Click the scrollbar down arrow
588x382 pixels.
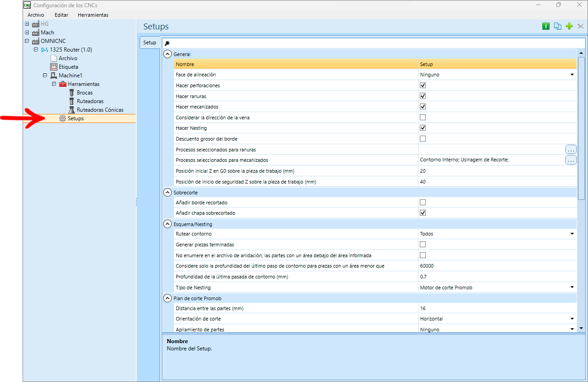(x=581, y=329)
